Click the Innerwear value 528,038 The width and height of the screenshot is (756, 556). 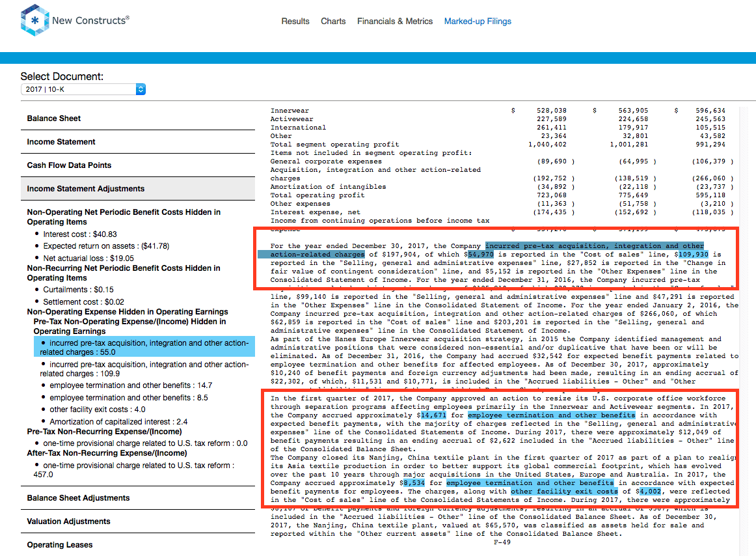coord(552,111)
